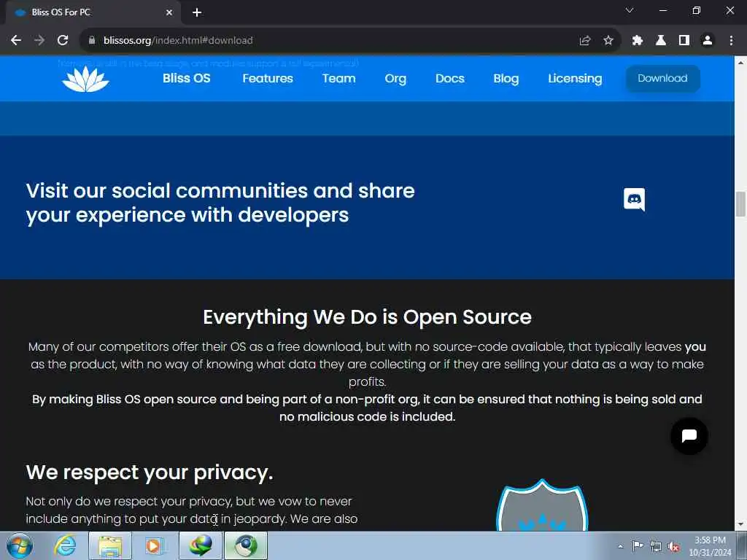The width and height of the screenshot is (747, 560).
Task: Click the Bliss OS lotus logo
Action: (x=85, y=79)
